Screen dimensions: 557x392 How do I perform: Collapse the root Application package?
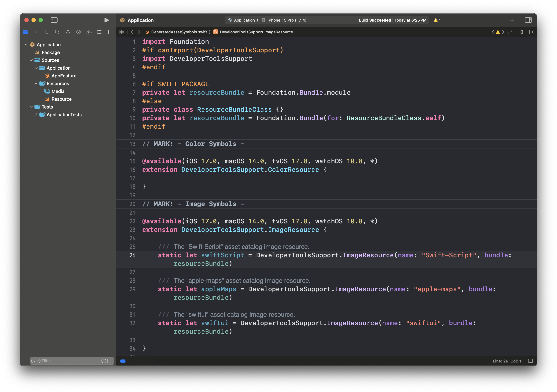(x=26, y=45)
